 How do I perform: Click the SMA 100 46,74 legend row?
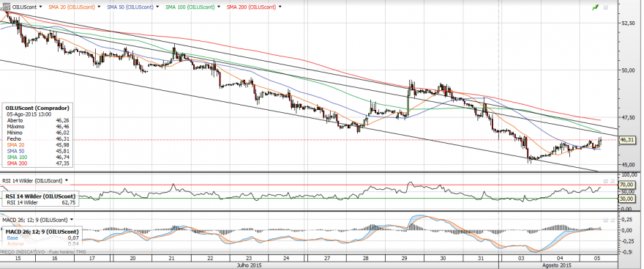(37, 158)
